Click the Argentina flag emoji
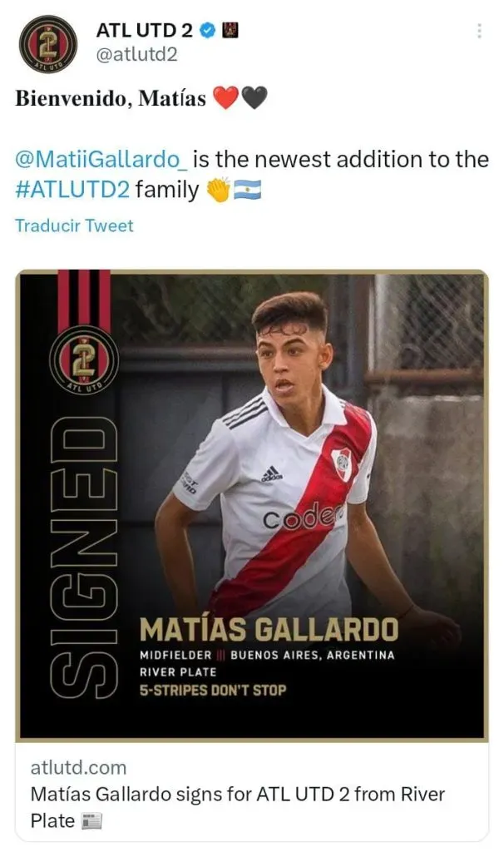Viewport: 504px width, 852px height. [248, 191]
